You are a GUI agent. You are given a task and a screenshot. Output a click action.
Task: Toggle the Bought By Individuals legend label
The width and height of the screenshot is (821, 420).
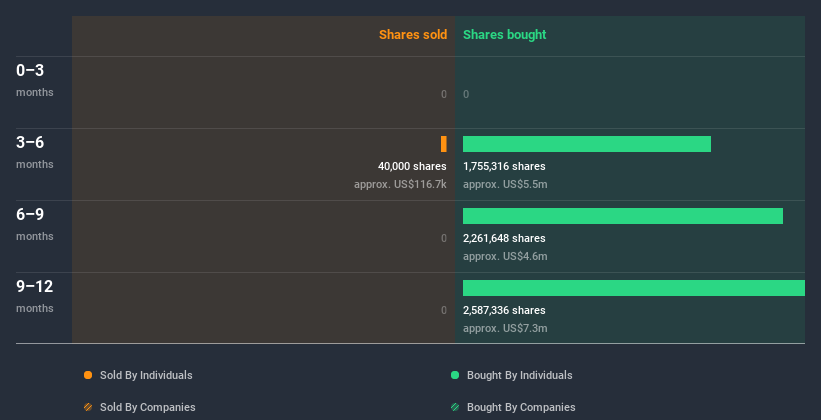[519, 375]
